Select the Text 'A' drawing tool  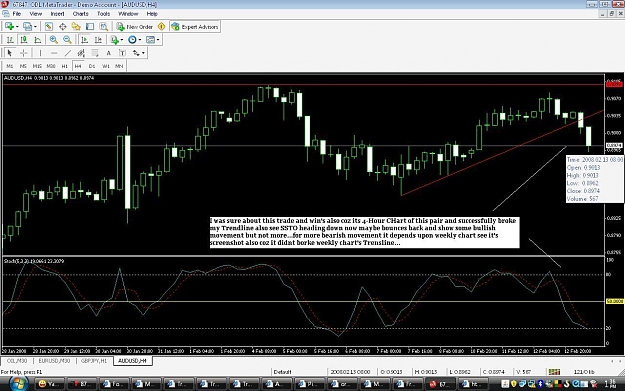tap(108, 53)
